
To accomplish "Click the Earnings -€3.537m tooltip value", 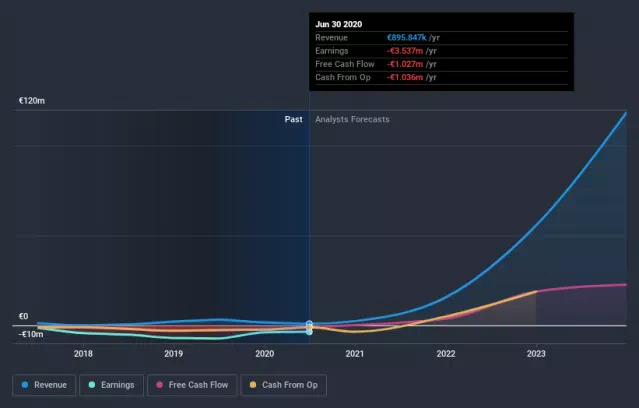I will coord(408,52).
